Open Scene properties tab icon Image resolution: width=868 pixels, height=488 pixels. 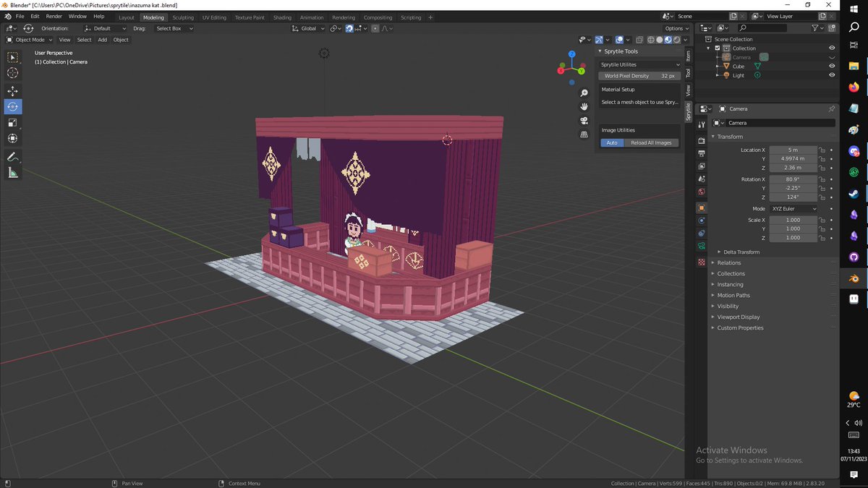point(701,179)
